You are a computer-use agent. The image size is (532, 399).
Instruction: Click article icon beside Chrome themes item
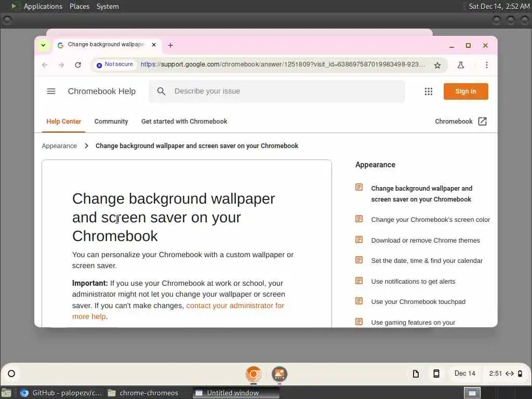pyautogui.click(x=359, y=240)
